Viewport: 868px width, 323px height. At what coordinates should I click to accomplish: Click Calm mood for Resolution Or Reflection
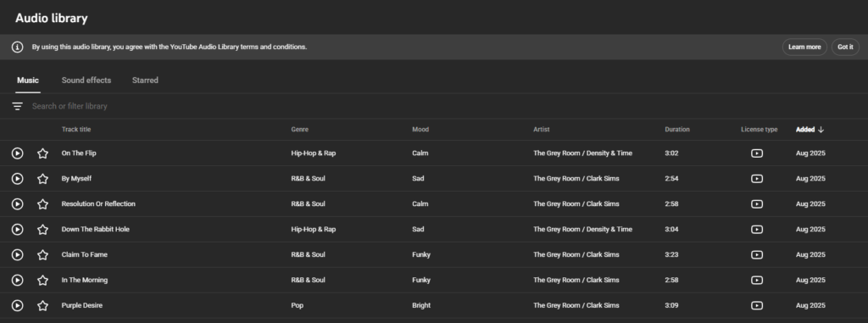420,203
